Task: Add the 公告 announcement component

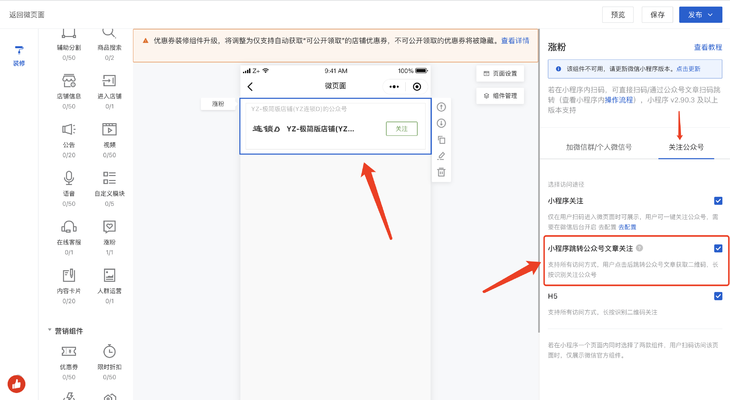Action: pyautogui.click(x=69, y=140)
